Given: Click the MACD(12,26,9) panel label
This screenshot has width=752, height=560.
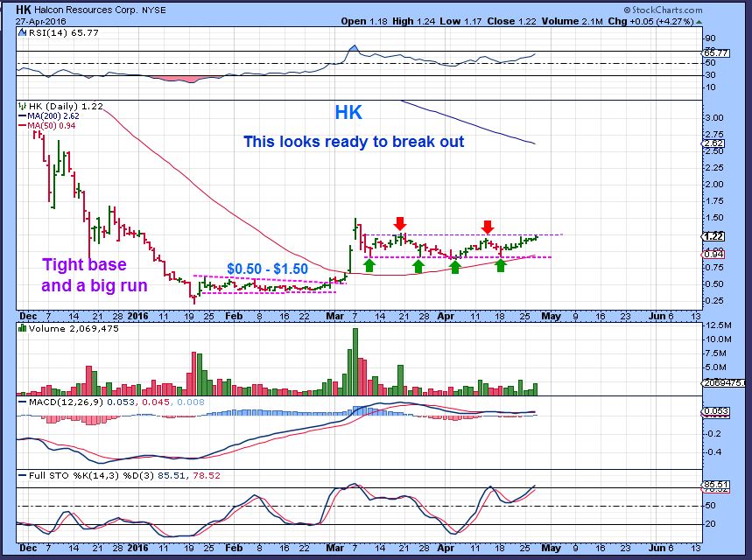Looking at the screenshot, I should pyautogui.click(x=66, y=402).
